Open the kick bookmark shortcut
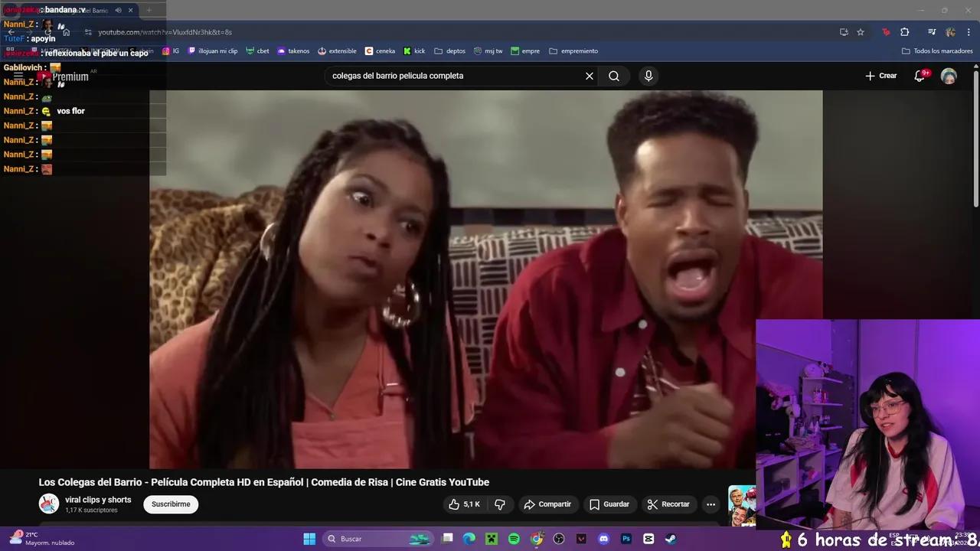This screenshot has height=551, width=980. click(x=414, y=51)
